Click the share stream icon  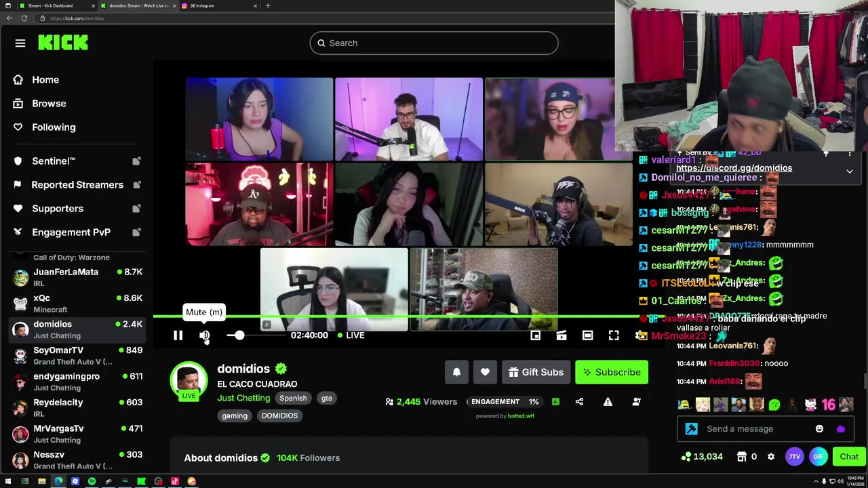[579, 402]
